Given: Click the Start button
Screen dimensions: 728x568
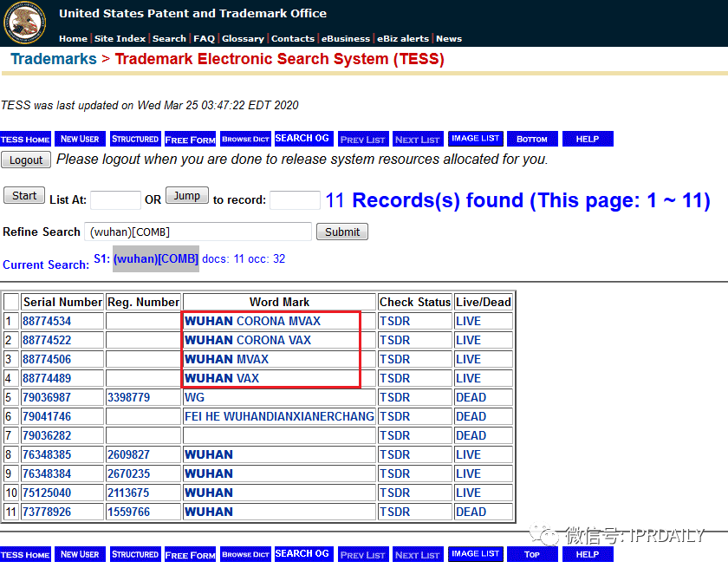Looking at the screenshot, I should click(x=24, y=195).
